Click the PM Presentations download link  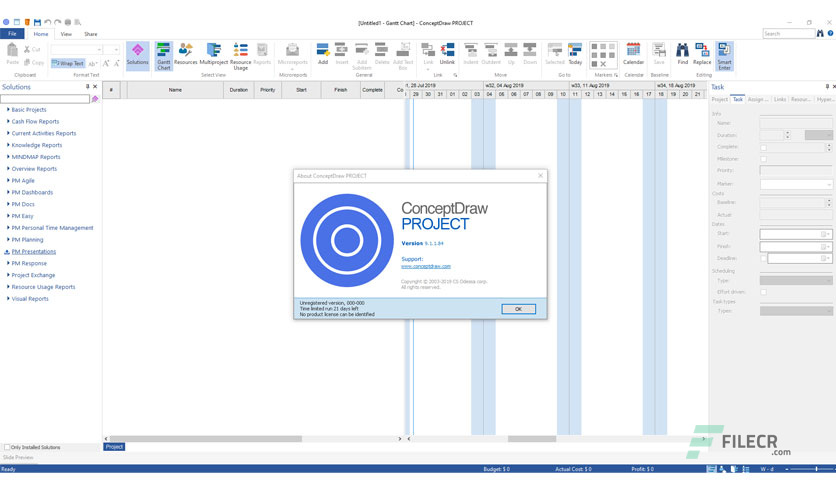point(34,252)
